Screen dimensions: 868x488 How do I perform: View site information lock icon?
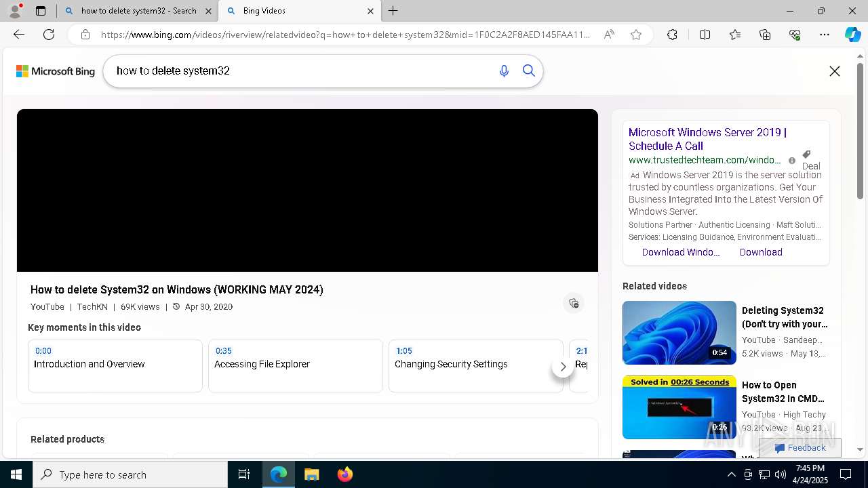(85, 35)
